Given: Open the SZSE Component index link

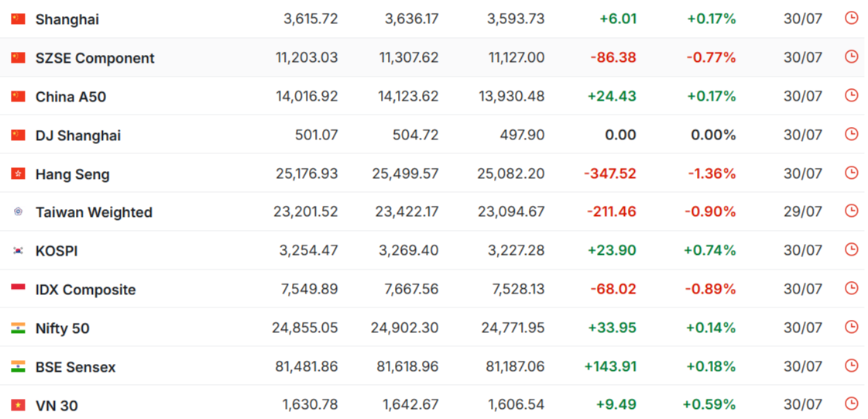Looking at the screenshot, I should [94, 58].
